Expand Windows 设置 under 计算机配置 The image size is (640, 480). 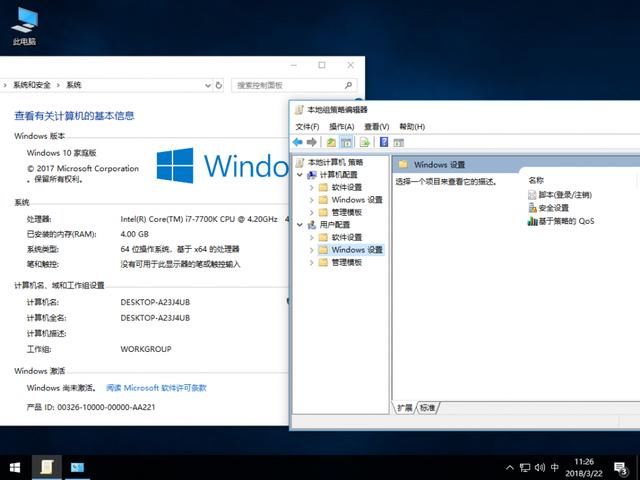tap(312, 200)
